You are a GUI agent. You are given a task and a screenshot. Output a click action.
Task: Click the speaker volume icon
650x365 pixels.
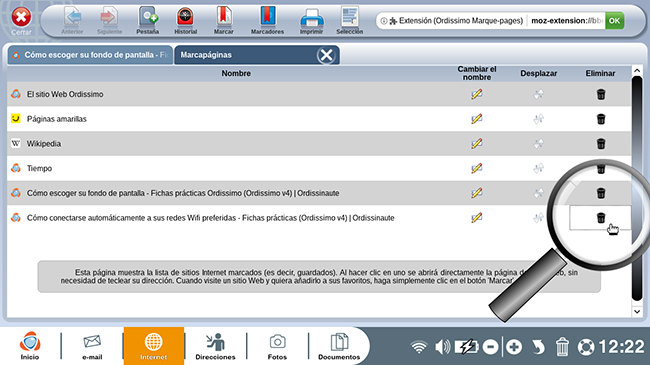pos(442,347)
